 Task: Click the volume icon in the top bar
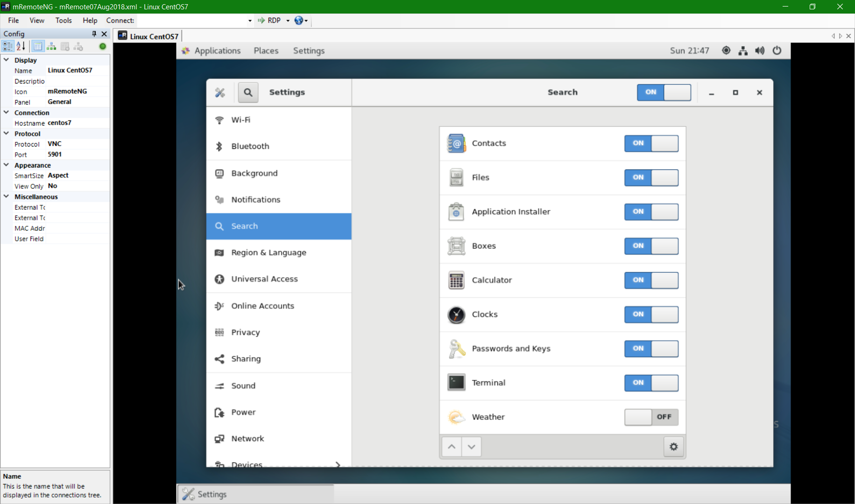pyautogui.click(x=760, y=50)
